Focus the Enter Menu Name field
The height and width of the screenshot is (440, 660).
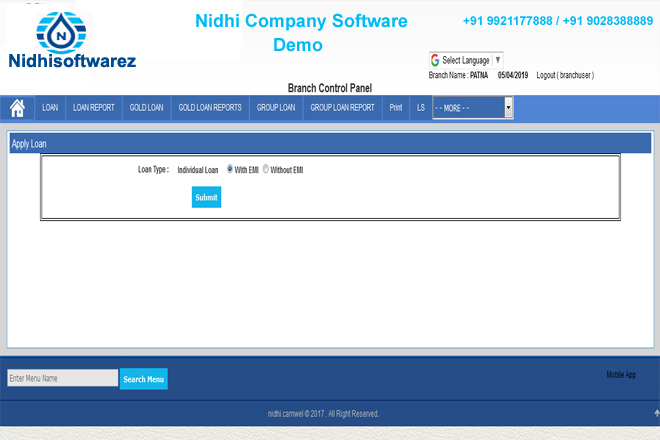pyautogui.click(x=63, y=378)
